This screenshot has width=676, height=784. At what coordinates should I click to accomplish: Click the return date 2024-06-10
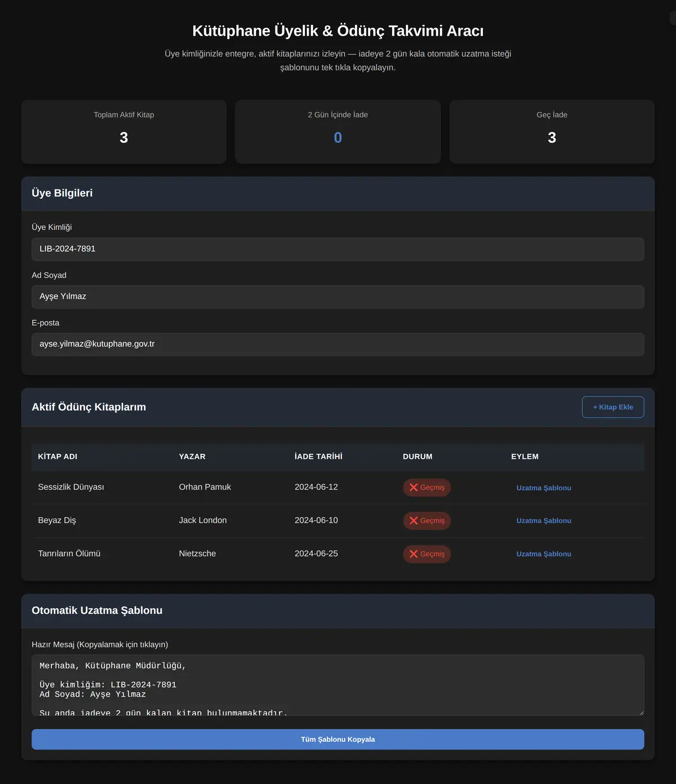click(316, 520)
